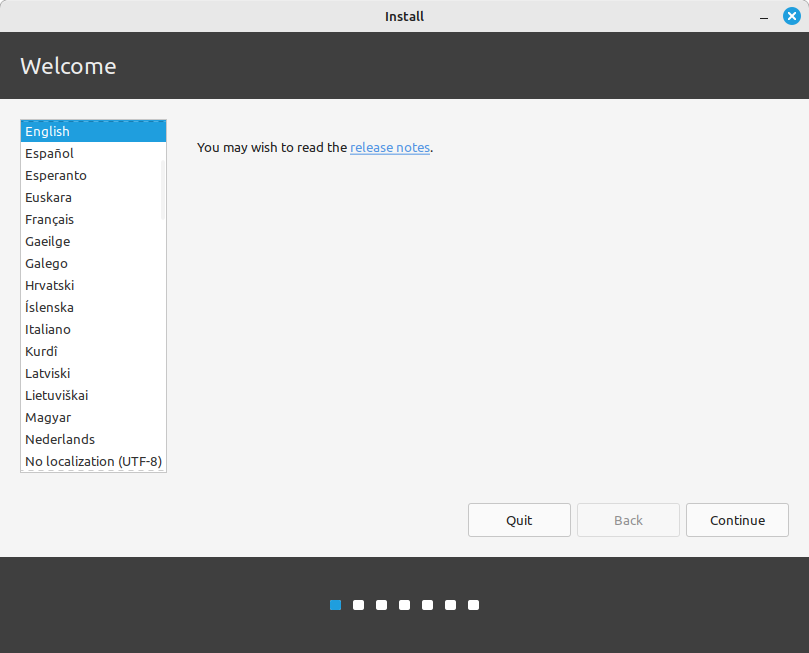
Task: Select Lietuviškai language
Action: (93, 396)
